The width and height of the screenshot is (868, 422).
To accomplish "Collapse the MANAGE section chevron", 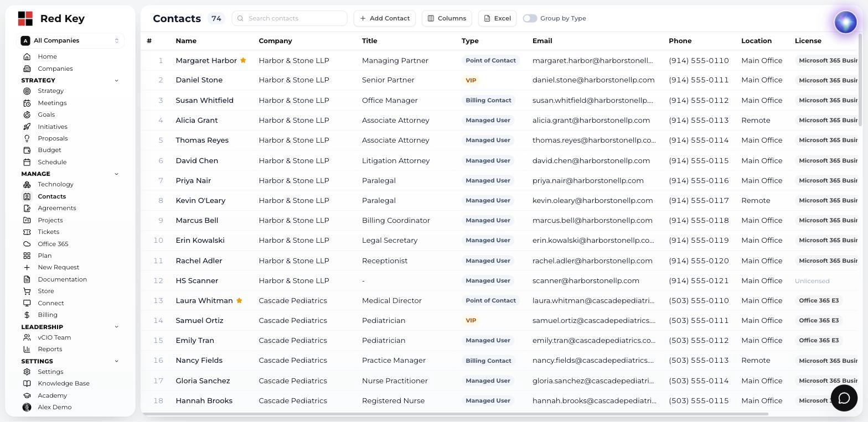I will 116,174.
